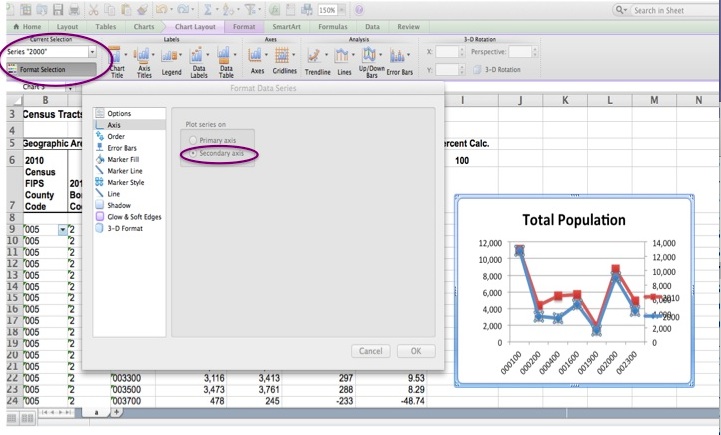Screen dimensions: 721x435
Task: Expand the Trendline dropdown arrow
Action: (326, 55)
